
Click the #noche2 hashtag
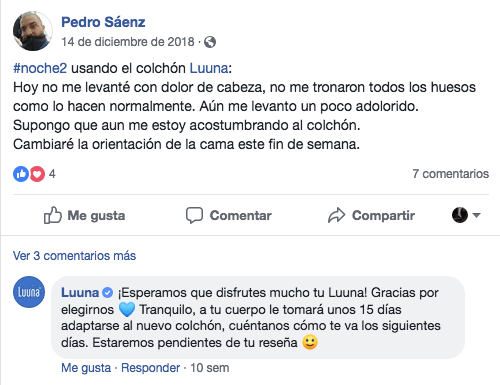coord(40,68)
